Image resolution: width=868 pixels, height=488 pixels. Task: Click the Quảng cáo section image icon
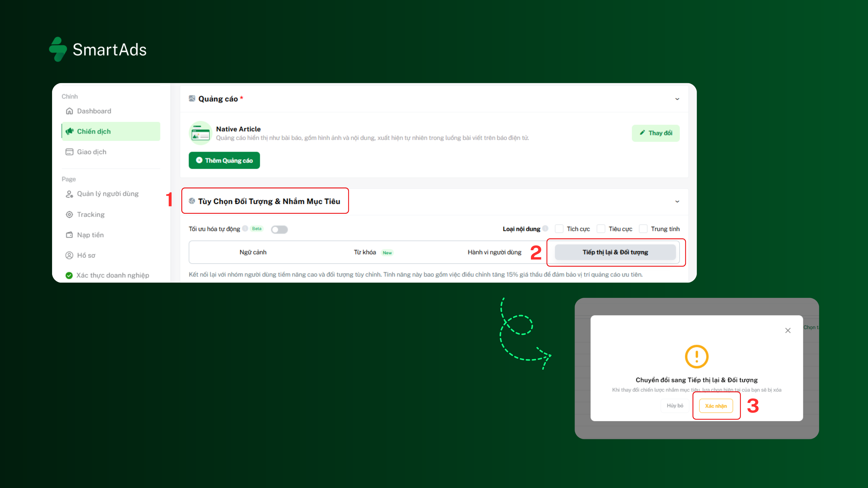(192, 98)
